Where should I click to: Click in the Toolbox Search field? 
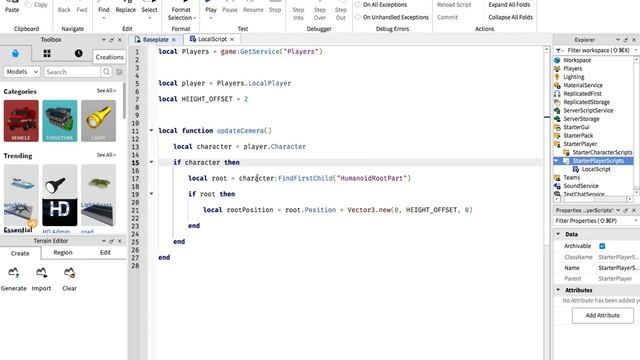72,72
